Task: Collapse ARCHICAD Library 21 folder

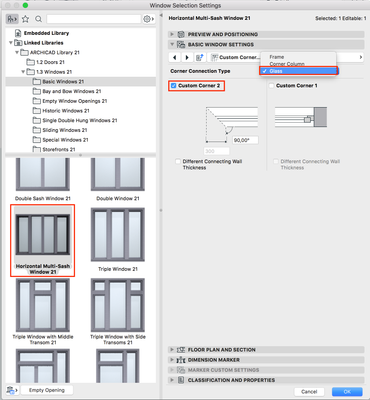Action: [17, 52]
